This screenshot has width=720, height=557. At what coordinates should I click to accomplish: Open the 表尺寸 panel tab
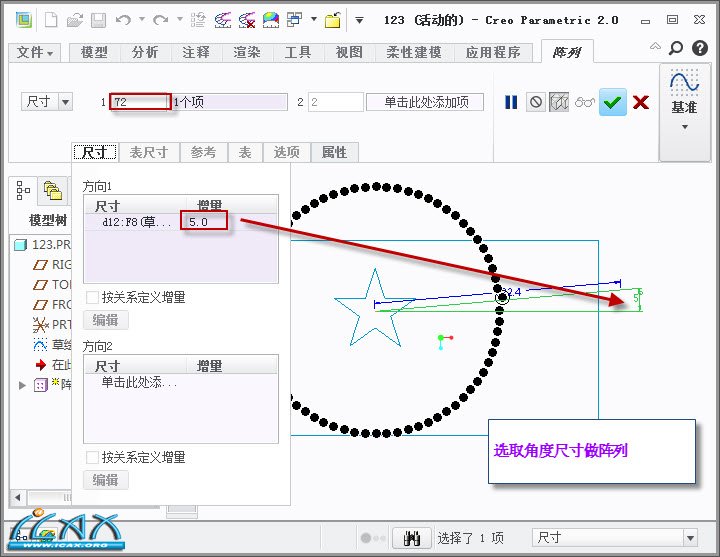click(x=149, y=152)
